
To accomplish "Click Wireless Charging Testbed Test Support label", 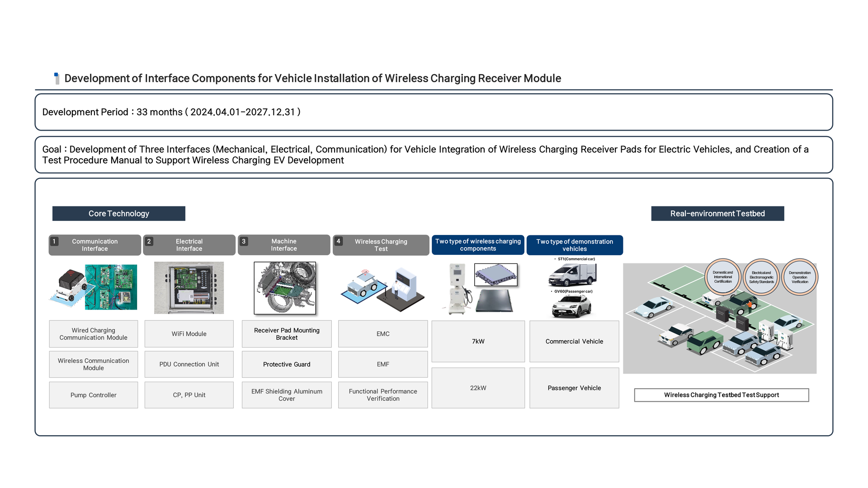I will (721, 395).
